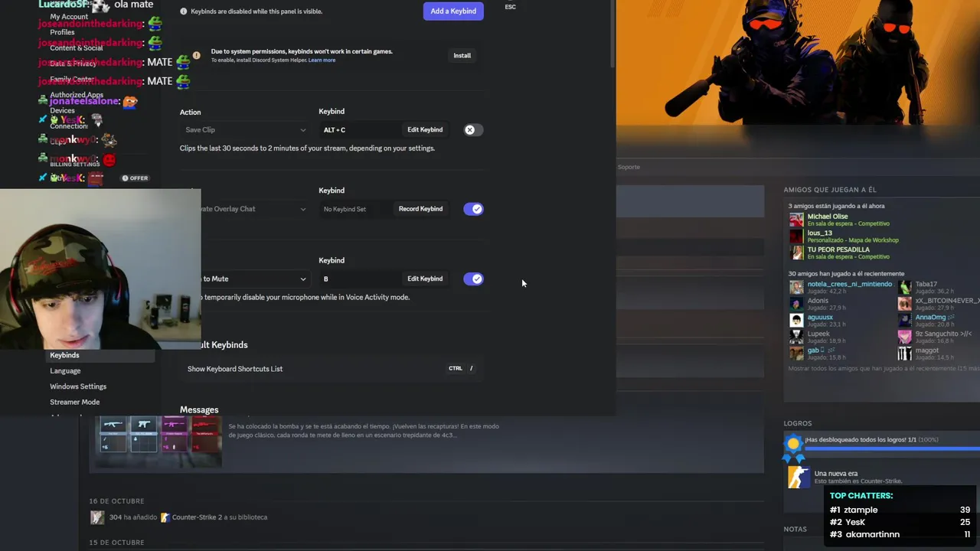Click the Counter-Strike 2 game icon in activity

[x=164, y=517]
